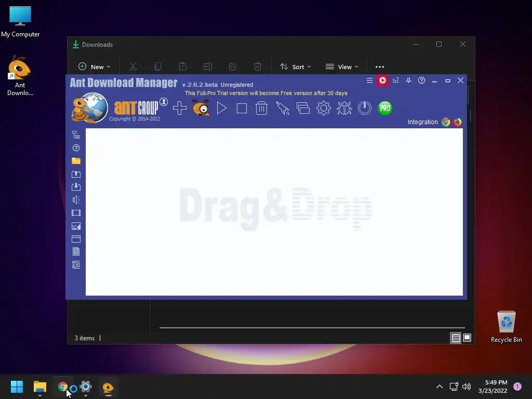Open Chrome integration icon
Screen dimensions: 532x399
click(x=446, y=122)
